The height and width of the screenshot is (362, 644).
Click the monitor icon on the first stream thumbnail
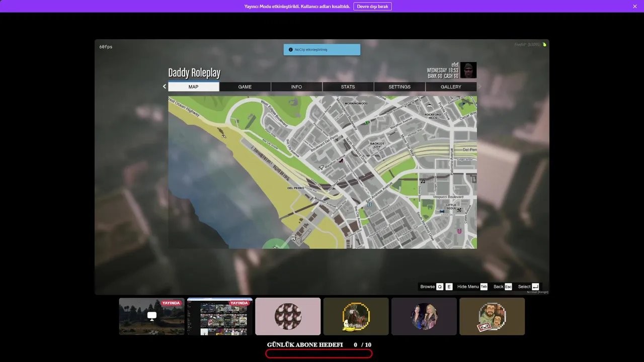tap(152, 316)
